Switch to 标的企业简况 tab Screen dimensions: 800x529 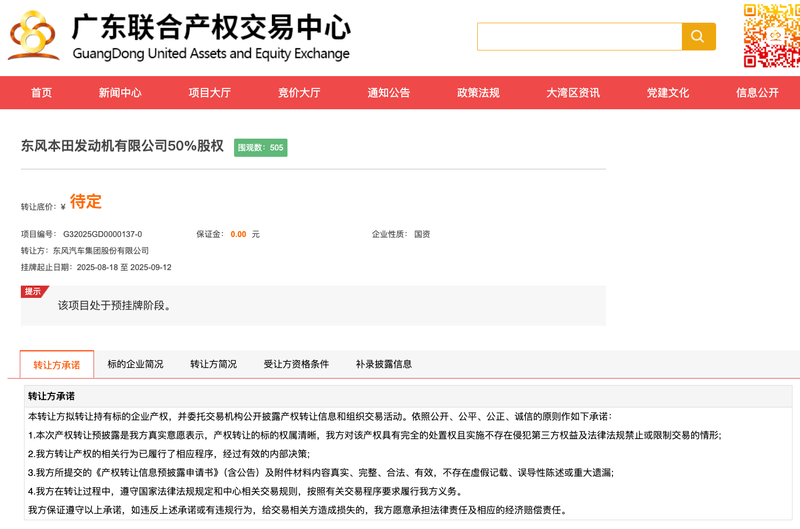pos(135,365)
